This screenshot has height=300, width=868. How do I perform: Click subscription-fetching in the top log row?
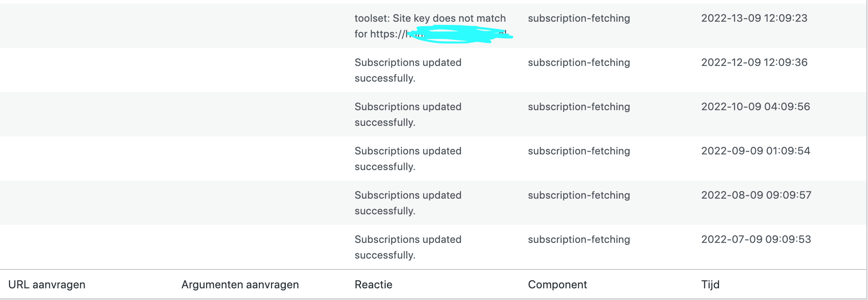click(579, 18)
